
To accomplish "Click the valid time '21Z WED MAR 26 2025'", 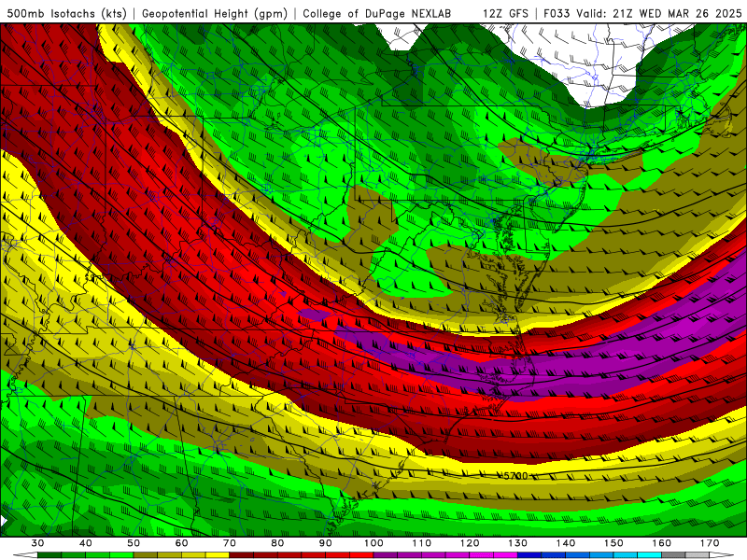I will 677,13.
